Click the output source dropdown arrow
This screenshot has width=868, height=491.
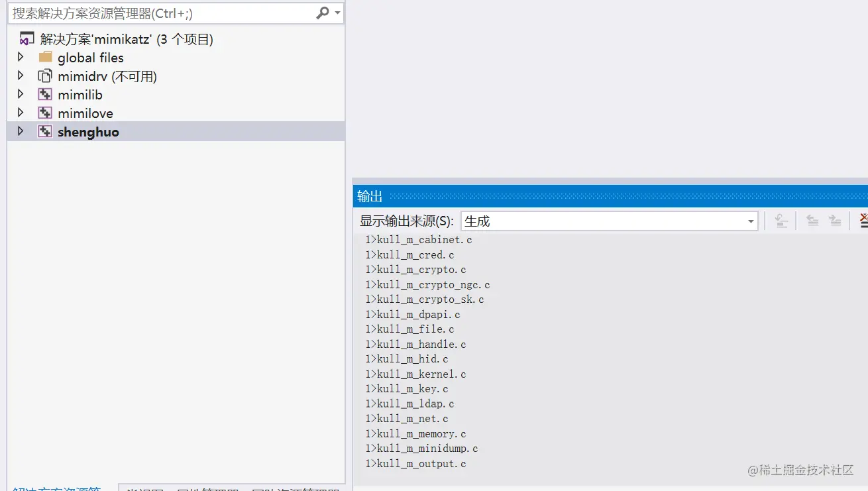coord(751,221)
